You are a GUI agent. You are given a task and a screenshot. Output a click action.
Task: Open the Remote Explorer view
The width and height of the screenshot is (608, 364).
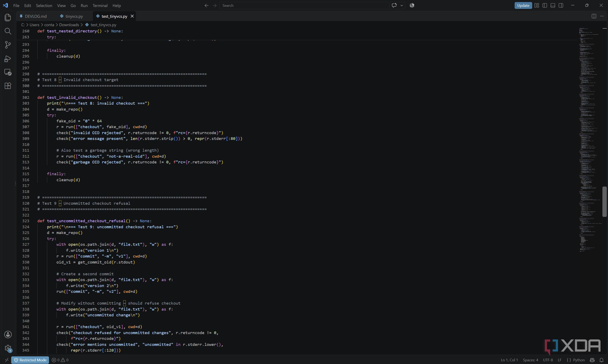(x=8, y=72)
